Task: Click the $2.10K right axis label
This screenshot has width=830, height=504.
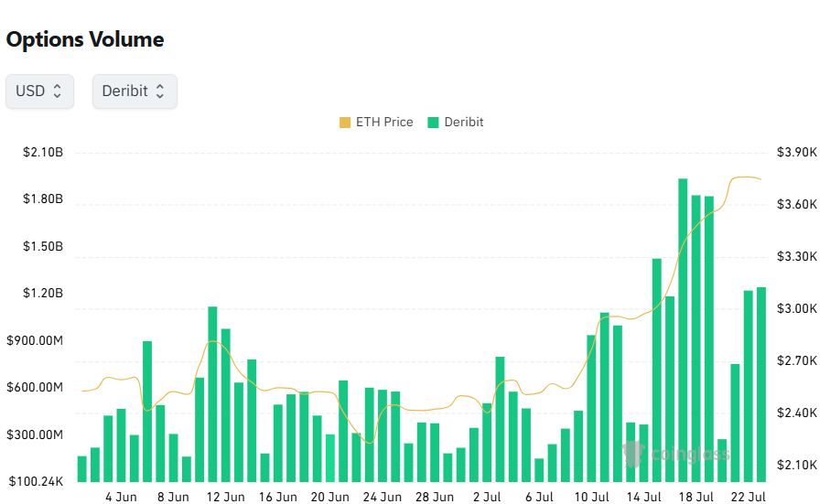Action: point(797,465)
